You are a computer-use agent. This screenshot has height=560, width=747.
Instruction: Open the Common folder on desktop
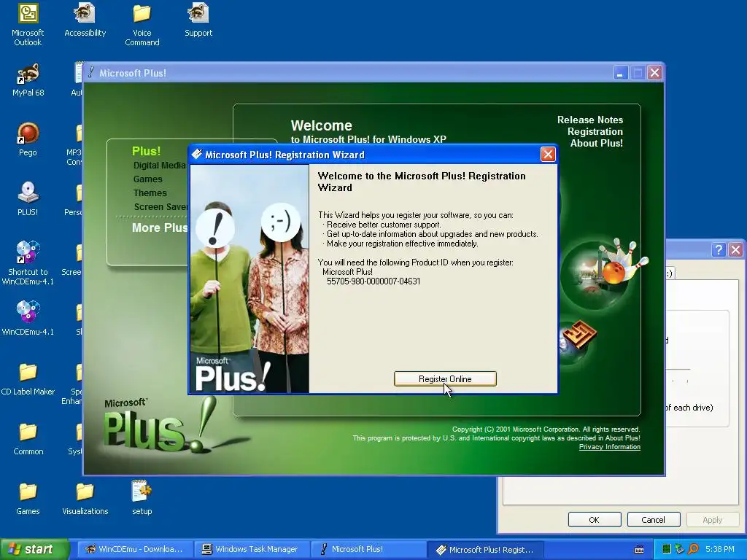[28, 438]
